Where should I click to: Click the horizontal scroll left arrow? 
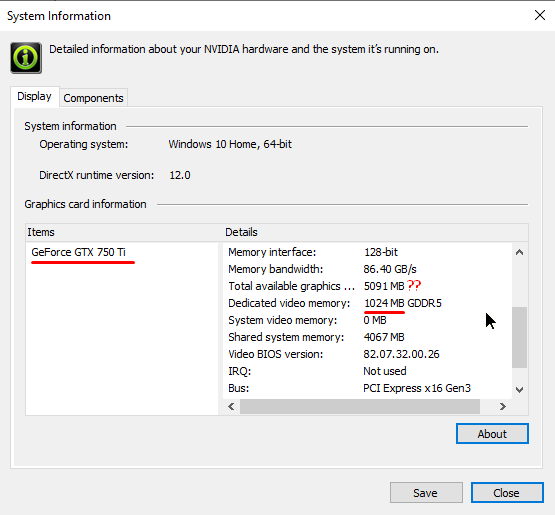pyautogui.click(x=231, y=406)
